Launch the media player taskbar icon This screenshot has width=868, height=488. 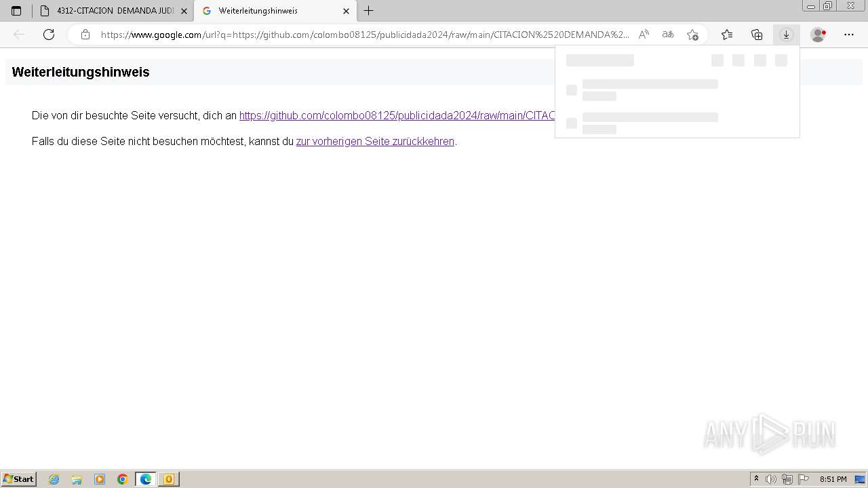100,479
